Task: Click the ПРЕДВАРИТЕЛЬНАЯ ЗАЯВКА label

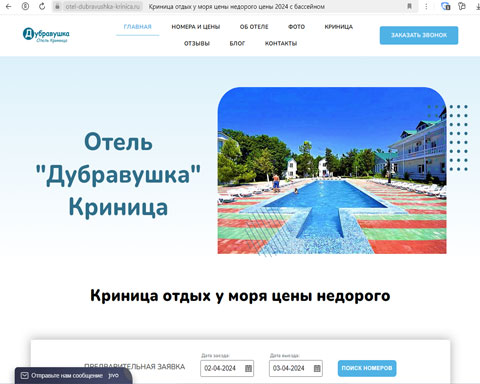Action: (x=134, y=367)
